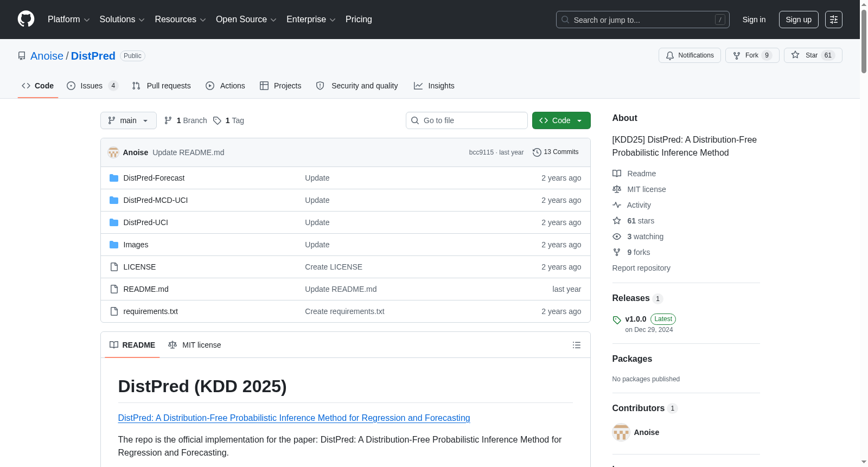Click the Notifications bell button

[690, 55]
